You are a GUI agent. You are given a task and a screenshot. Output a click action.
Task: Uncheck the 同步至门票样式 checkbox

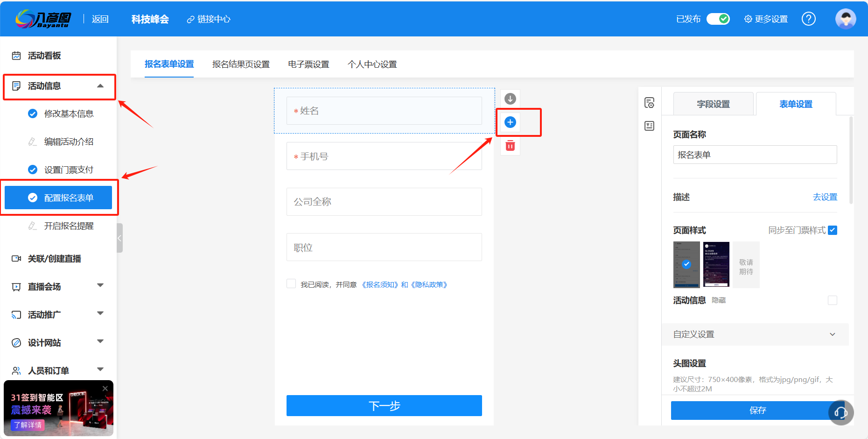(833, 230)
